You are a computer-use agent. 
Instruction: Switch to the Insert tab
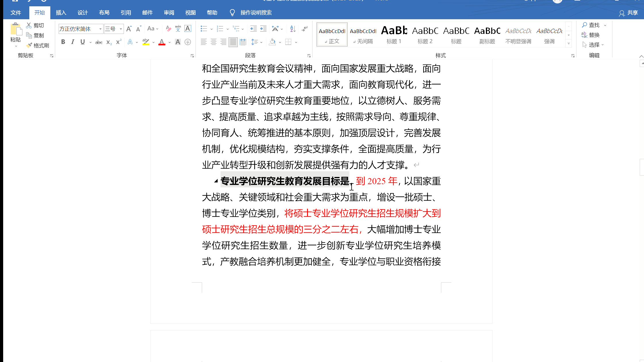[61, 13]
